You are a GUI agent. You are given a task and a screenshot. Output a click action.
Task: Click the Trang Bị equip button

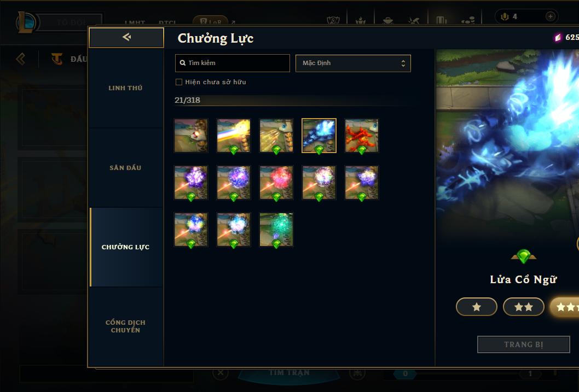[x=523, y=344]
